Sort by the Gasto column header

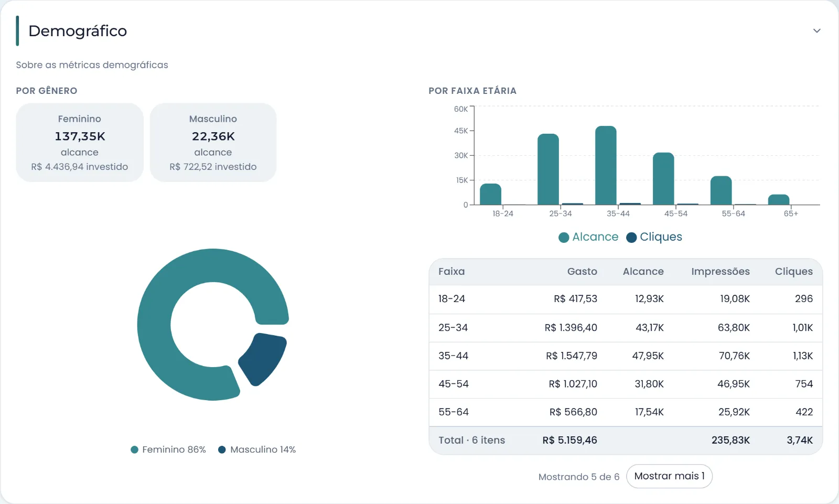point(582,272)
